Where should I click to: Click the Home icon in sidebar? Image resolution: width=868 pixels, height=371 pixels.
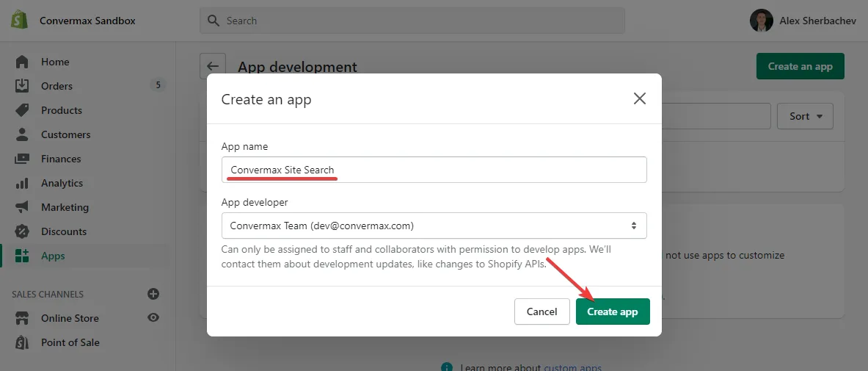[22, 62]
